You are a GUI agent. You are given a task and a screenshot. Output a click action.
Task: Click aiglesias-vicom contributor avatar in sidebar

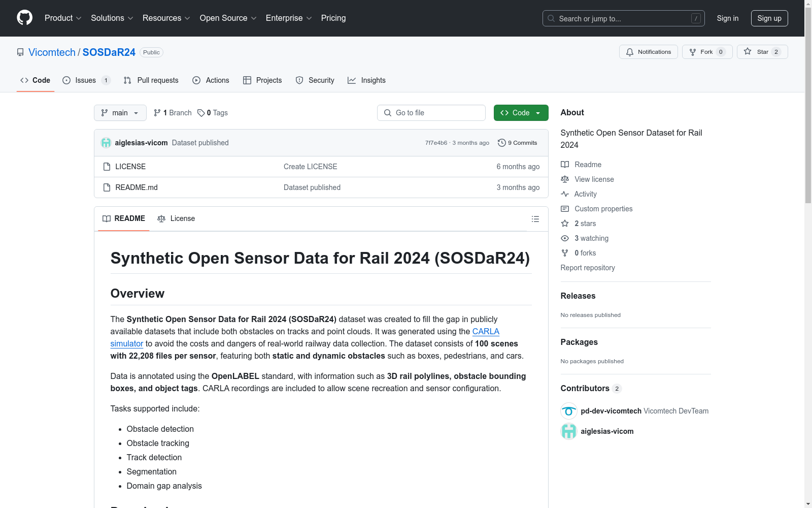click(x=569, y=431)
